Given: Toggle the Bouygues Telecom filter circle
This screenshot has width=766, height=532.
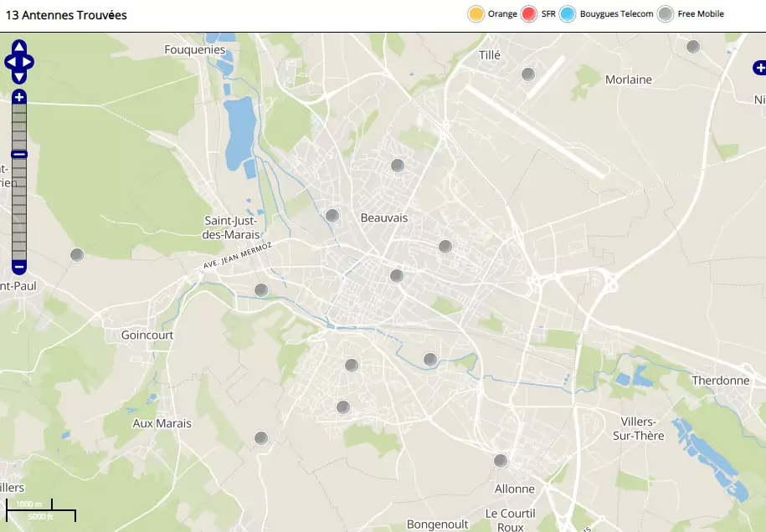Looking at the screenshot, I should 568,14.
